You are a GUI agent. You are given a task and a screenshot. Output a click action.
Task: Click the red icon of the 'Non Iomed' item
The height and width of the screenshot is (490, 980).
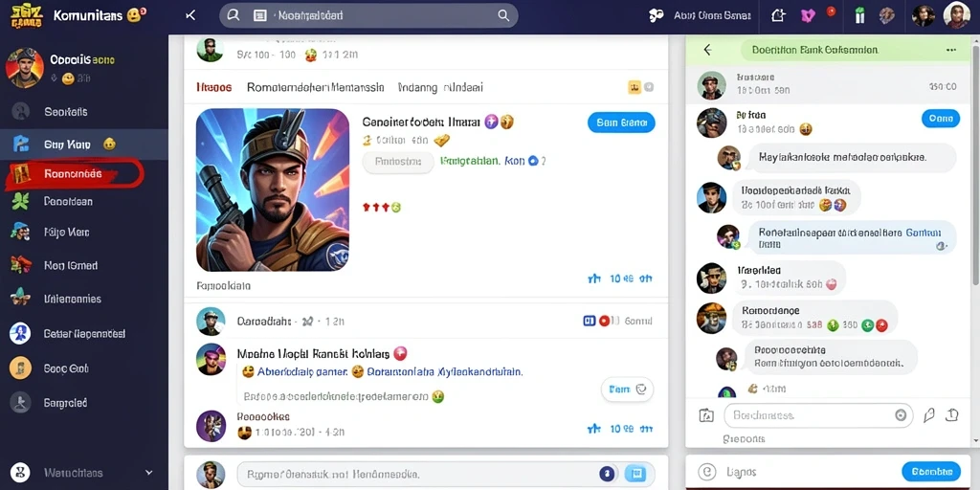(21, 265)
